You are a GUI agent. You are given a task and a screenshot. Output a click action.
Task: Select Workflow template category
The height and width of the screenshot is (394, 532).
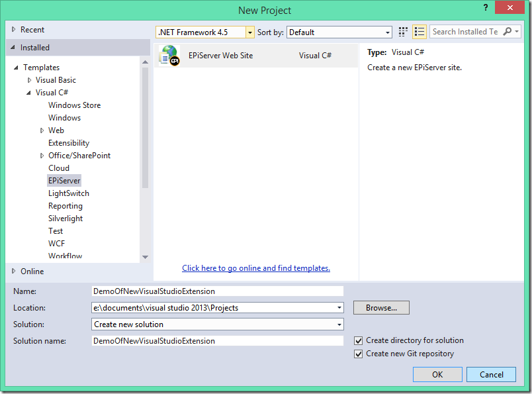[x=65, y=256]
